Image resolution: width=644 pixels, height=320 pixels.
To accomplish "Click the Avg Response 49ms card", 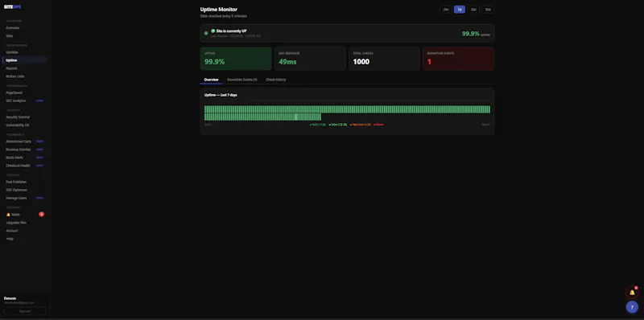I will (310, 58).
